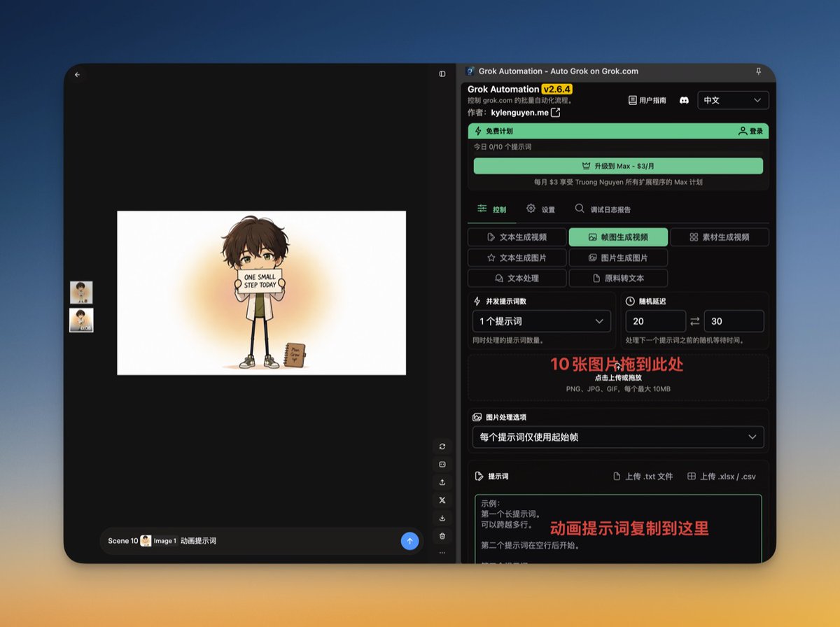Switch to the 控制 tab

click(491, 209)
